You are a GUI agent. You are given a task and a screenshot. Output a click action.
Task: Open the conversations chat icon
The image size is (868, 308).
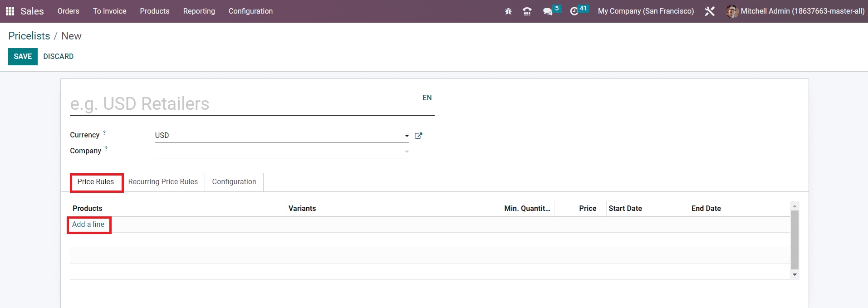click(x=548, y=11)
